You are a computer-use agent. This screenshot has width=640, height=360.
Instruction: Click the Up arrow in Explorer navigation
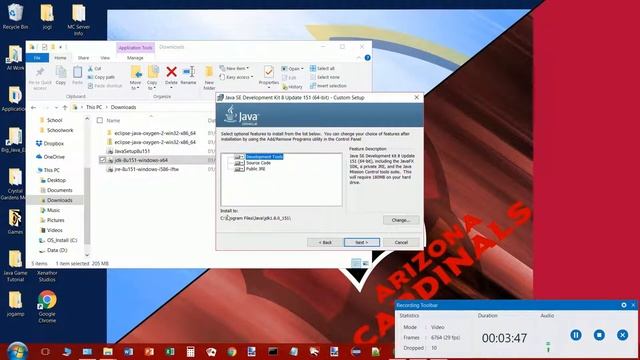64,107
